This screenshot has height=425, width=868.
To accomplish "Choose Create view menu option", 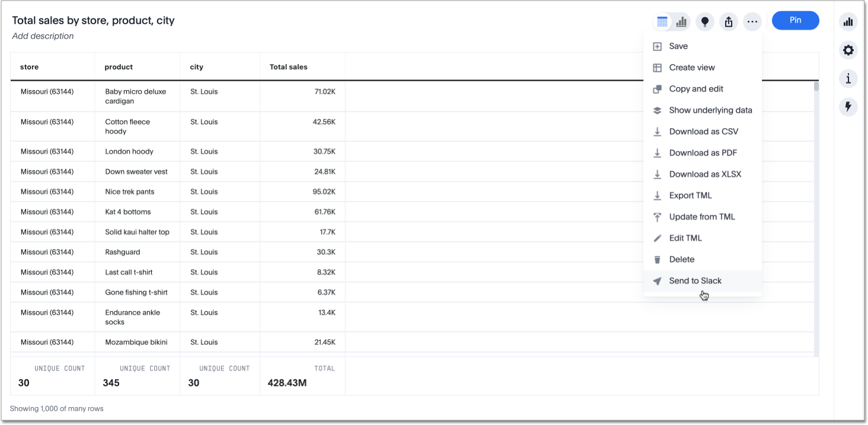I will click(692, 68).
